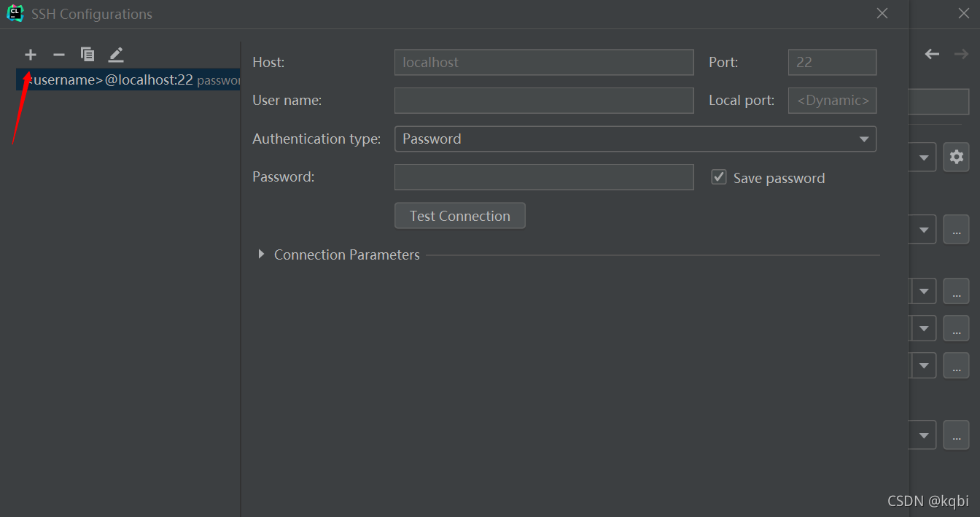Click the Local port field
Image resolution: width=980 pixels, height=517 pixels.
click(831, 101)
